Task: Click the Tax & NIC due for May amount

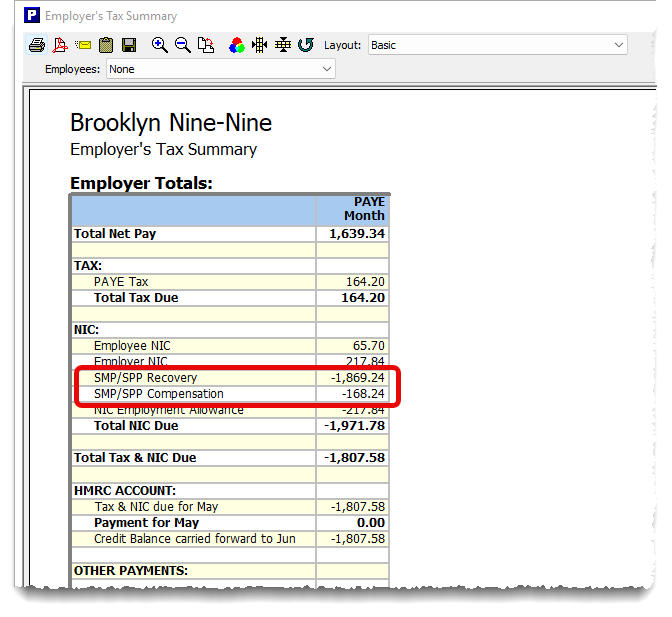Action: coord(358,507)
